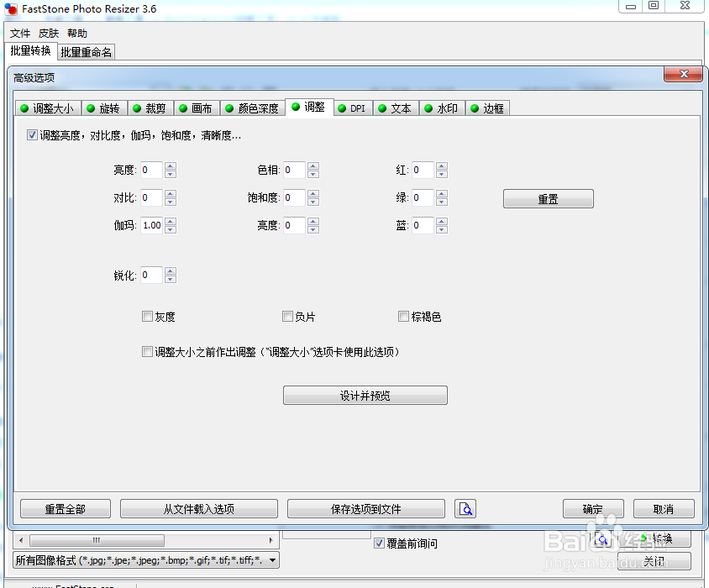Decrease 锐化 sharpen value with down arrow
709x588 pixels.
171,279
